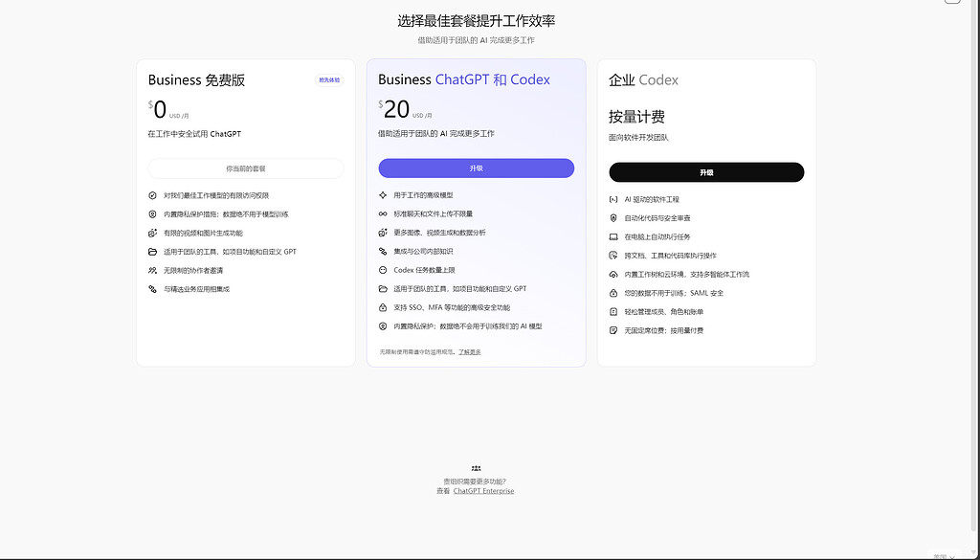980x560 pixels.
Task: Click infinity icon beside 标准聊天和文件上传不限量
Action: click(x=383, y=213)
